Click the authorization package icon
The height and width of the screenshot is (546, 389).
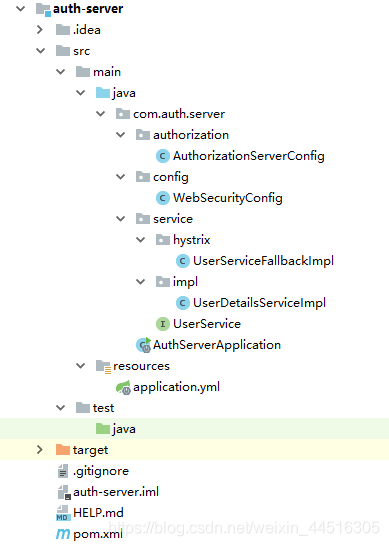(143, 135)
